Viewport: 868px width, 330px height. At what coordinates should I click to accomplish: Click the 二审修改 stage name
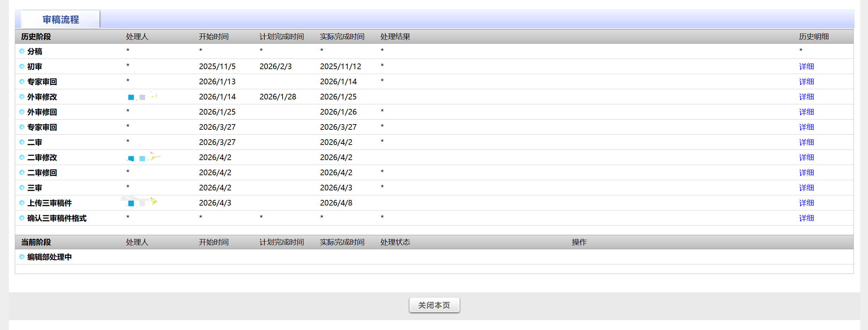pos(42,158)
